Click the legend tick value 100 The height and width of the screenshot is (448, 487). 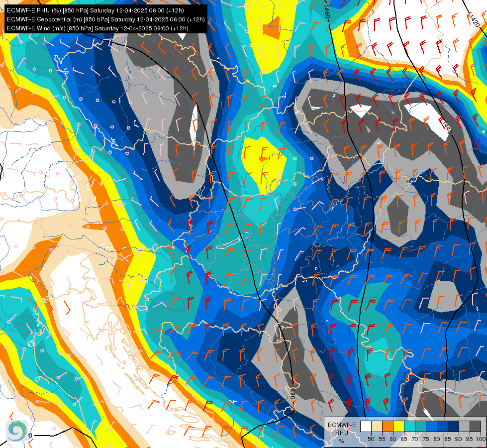point(481,439)
